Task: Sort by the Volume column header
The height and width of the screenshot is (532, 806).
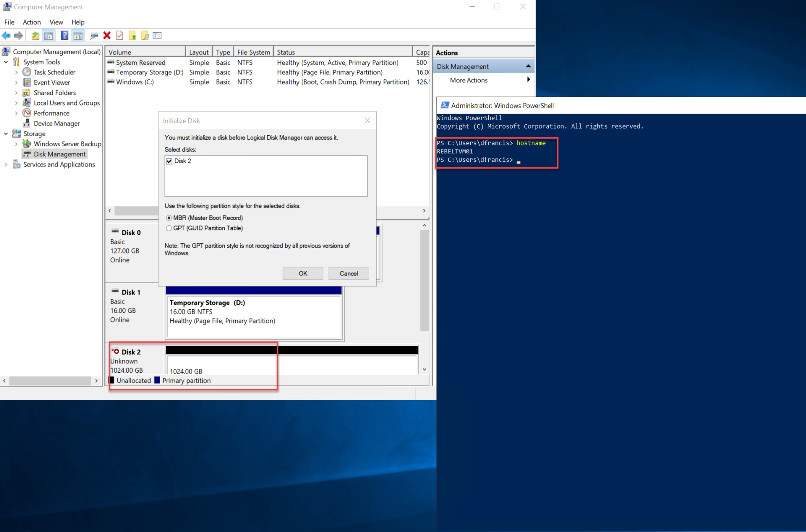Action: (x=145, y=52)
